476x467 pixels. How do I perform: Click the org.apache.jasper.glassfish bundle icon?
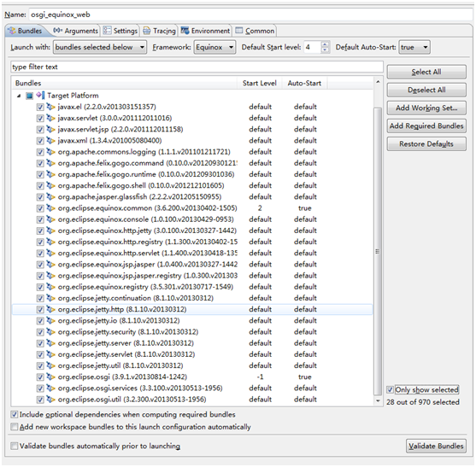click(50, 197)
